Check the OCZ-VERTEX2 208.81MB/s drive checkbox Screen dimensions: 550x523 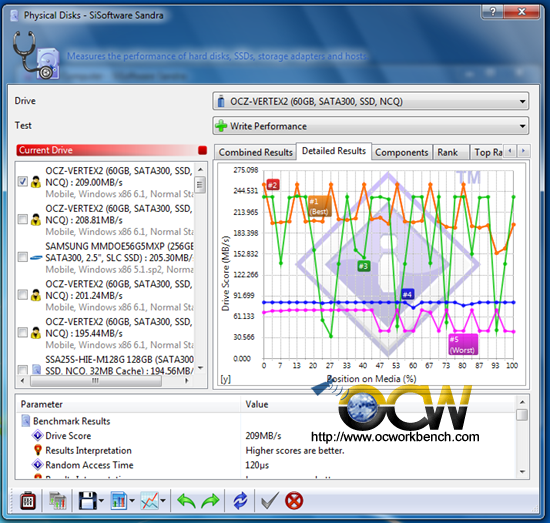pos(23,220)
